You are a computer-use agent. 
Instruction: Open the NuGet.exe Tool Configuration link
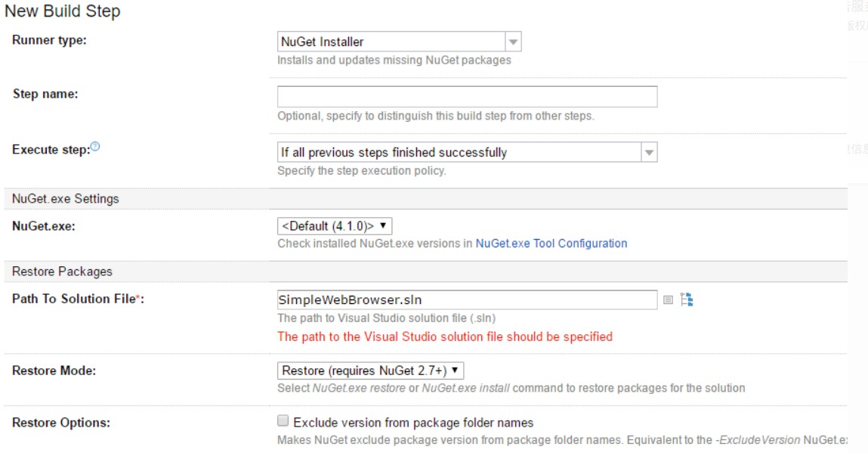click(x=551, y=244)
